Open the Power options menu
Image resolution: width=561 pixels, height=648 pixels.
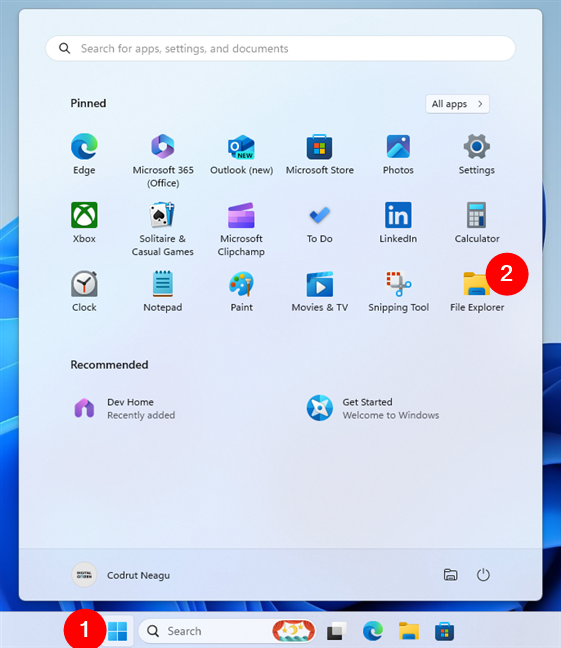[x=483, y=575]
